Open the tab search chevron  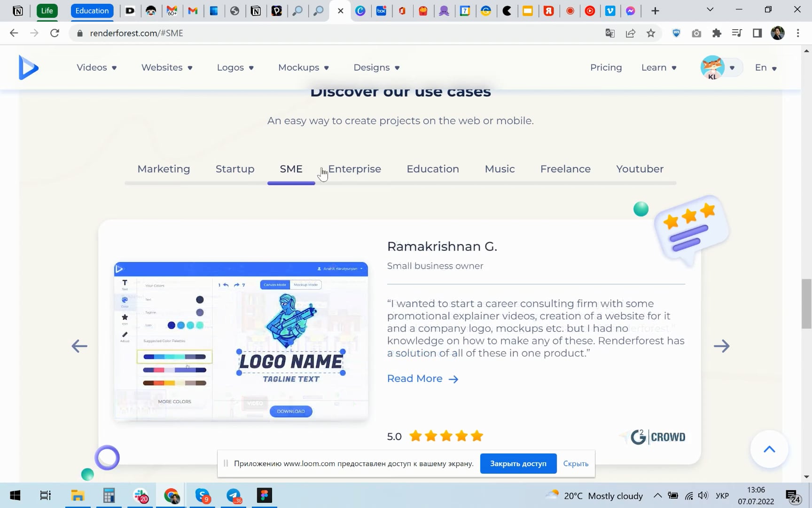pos(710,10)
